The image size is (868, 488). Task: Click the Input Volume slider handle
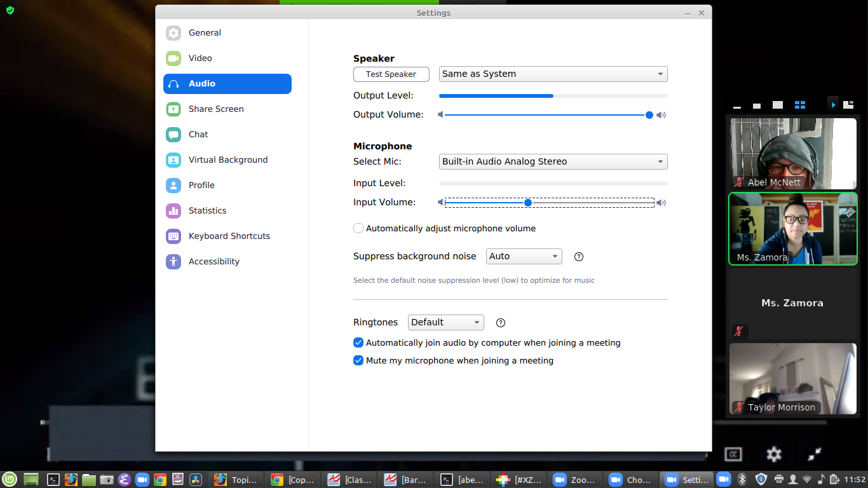(528, 203)
